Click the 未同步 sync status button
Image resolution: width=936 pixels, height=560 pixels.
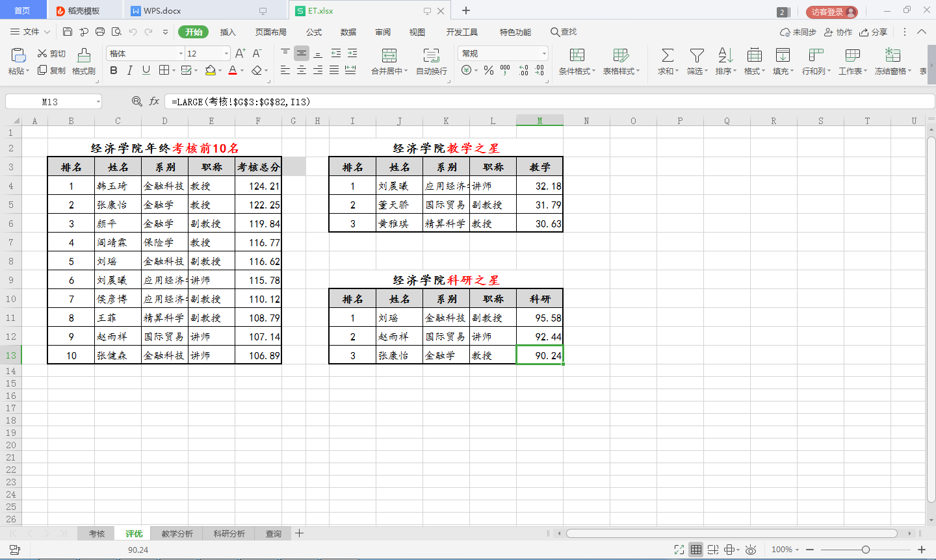point(798,32)
